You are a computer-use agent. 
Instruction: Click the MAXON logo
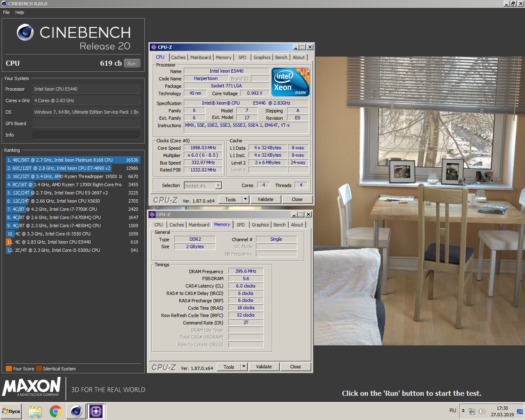pos(32,387)
